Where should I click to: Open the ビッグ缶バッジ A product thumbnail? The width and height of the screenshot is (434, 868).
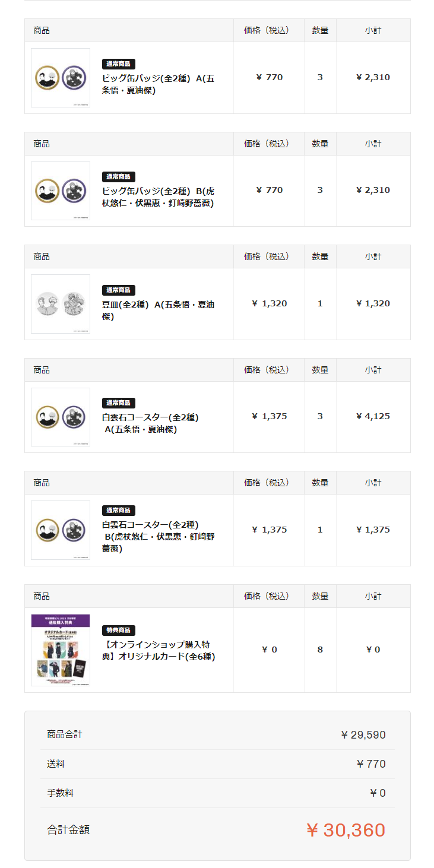[61, 78]
